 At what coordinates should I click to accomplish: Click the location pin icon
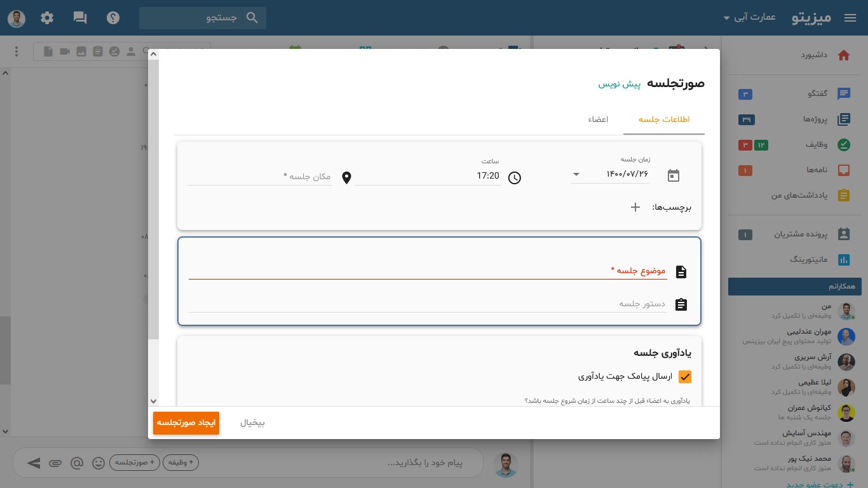click(346, 178)
